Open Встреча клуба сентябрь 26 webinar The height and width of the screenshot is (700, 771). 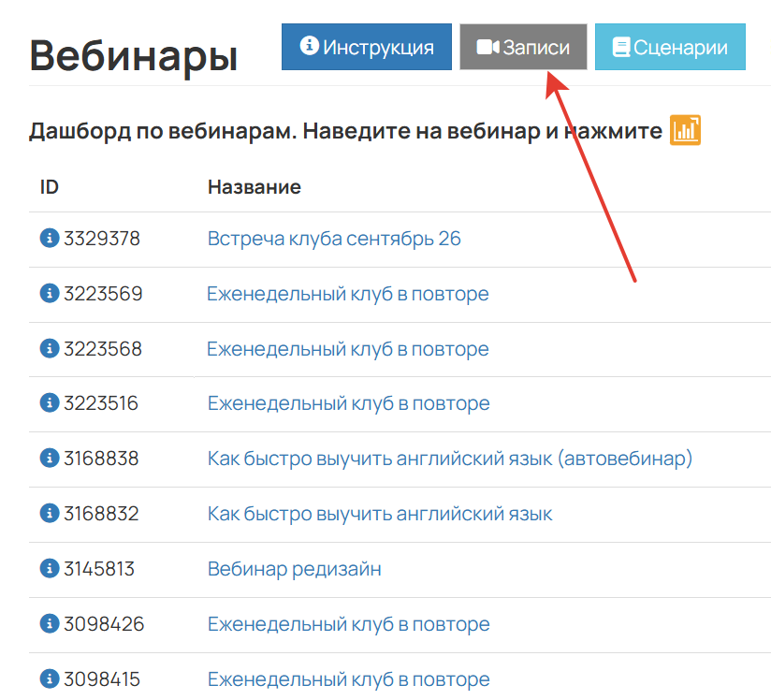(334, 239)
